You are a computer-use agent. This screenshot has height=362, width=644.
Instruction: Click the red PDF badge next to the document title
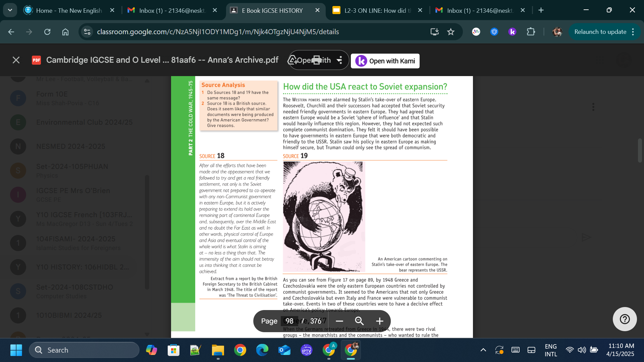click(36, 60)
